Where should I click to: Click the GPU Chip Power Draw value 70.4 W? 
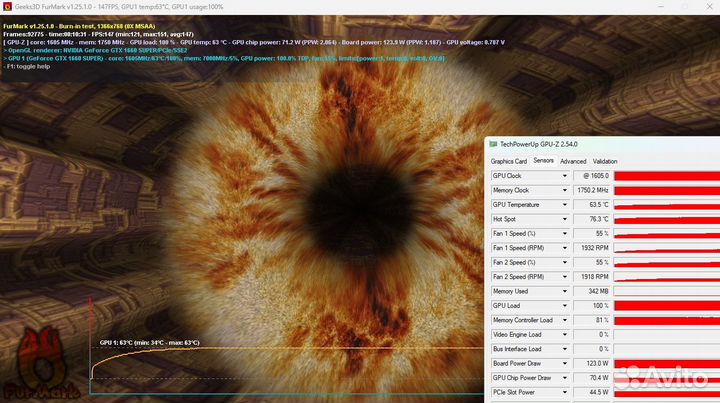[592, 378]
